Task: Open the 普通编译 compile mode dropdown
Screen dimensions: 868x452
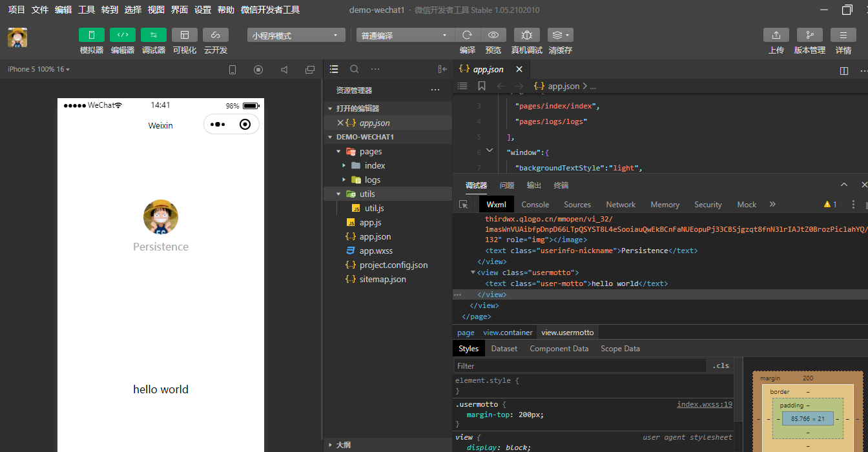Action: (405, 36)
